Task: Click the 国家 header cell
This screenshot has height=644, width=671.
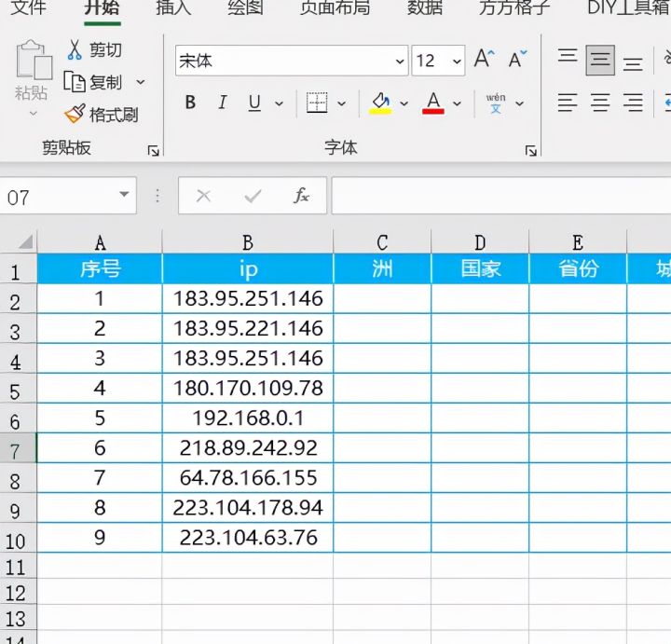Action: (x=480, y=268)
